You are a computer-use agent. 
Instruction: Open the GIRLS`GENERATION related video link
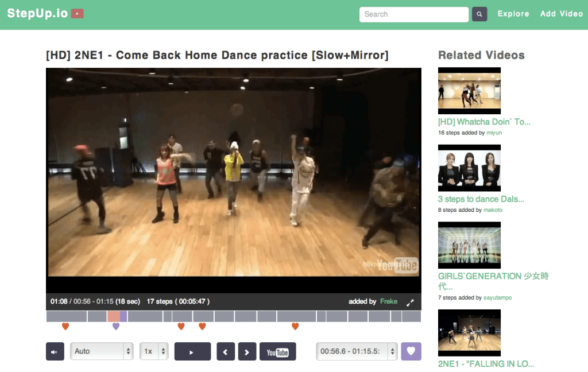point(493,281)
